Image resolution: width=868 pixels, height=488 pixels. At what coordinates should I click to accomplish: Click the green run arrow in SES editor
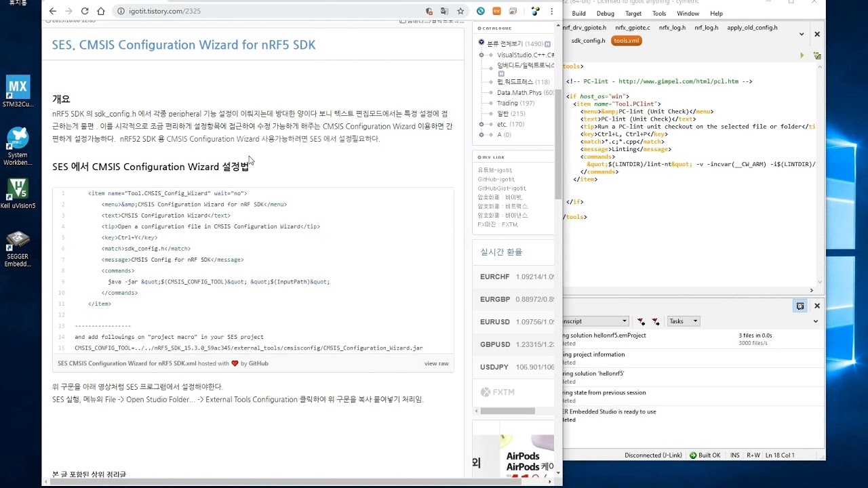click(x=802, y=56)
